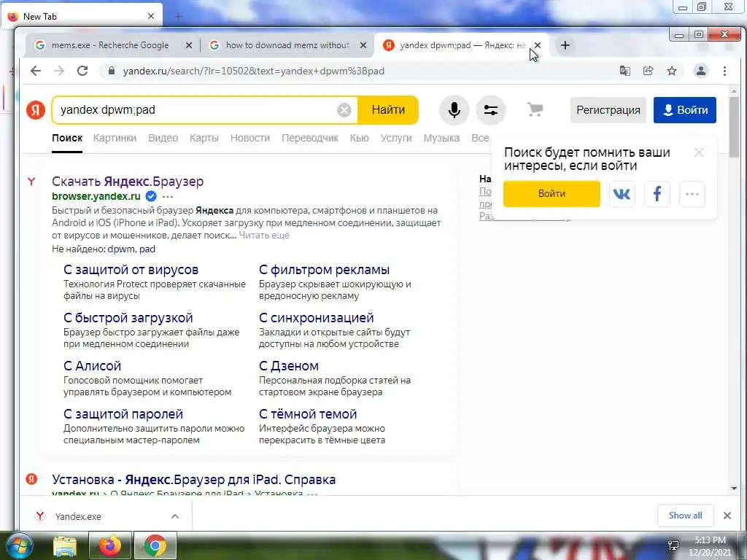Open 'С тёмной темой' link

[x=308, y=414]
